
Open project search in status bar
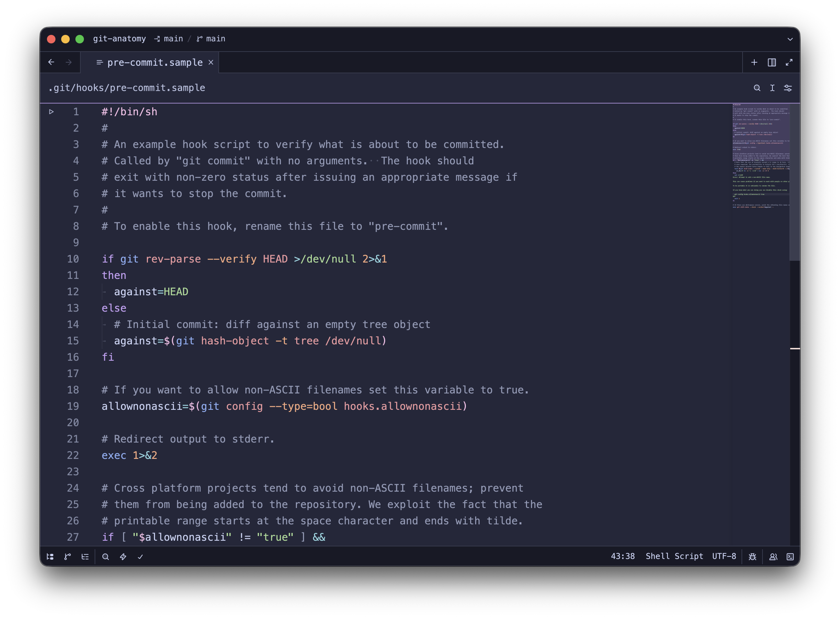(106, 557)
